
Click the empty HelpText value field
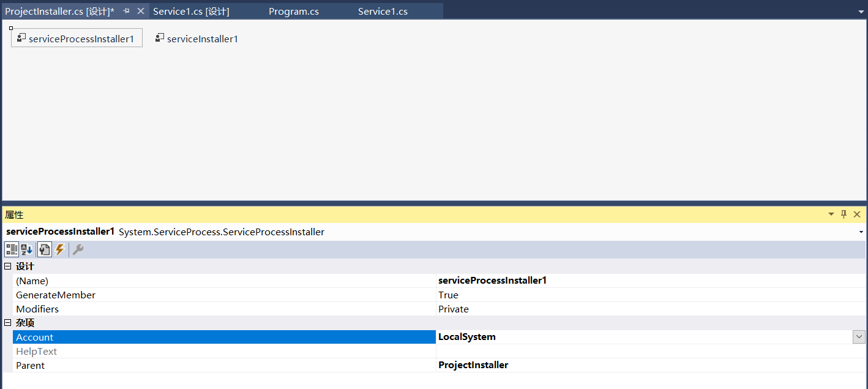click(x=651, y=351)
